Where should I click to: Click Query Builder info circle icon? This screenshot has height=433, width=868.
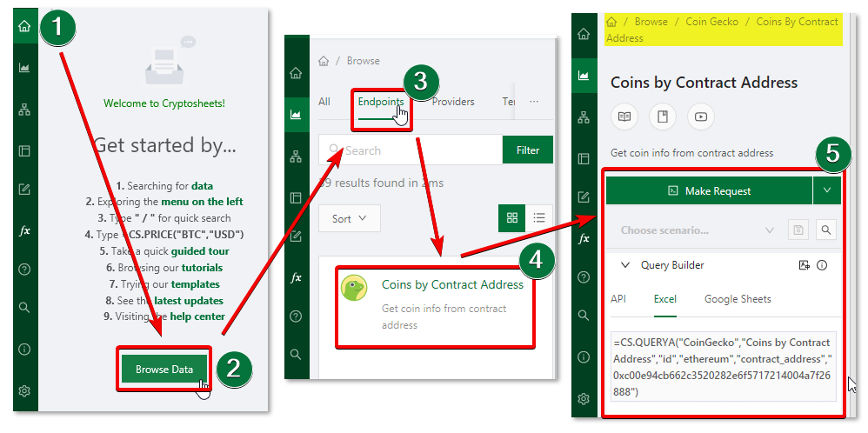[x=822, y=265]
